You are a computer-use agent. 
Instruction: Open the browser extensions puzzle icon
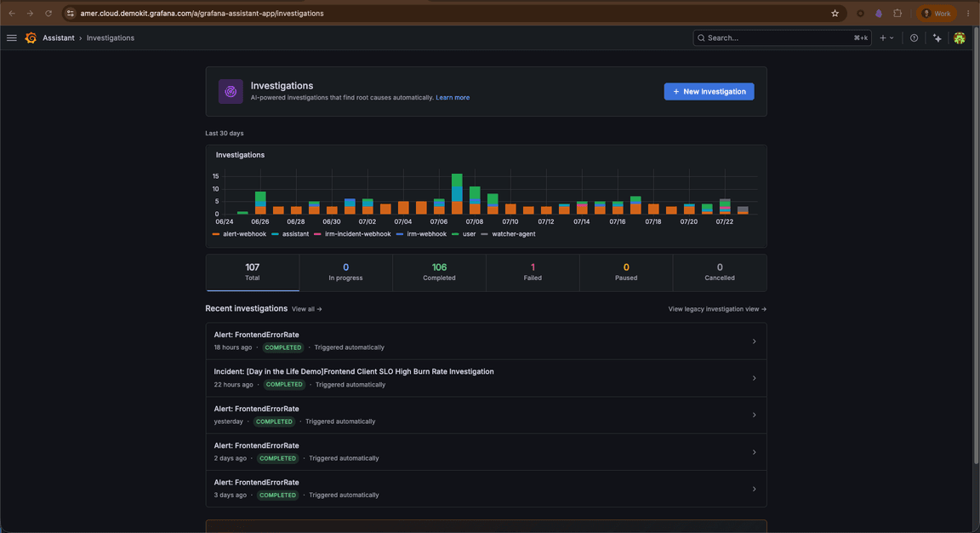point(897,13)
